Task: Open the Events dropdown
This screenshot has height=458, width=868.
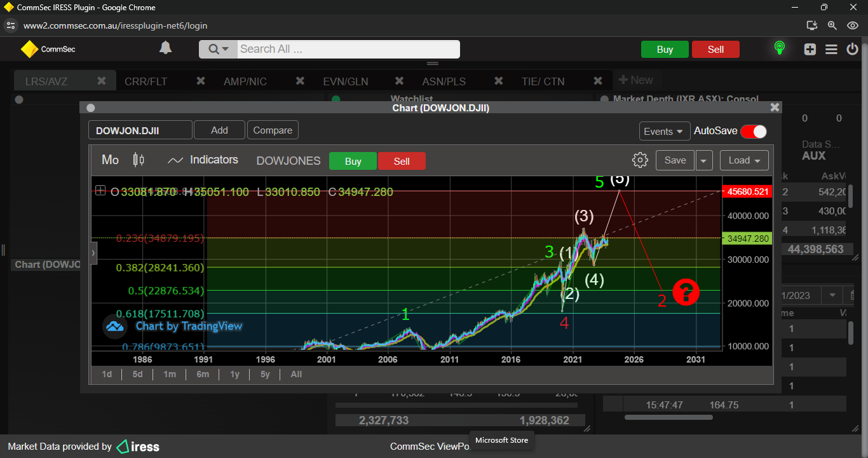Action: click(x=665, y=131)
